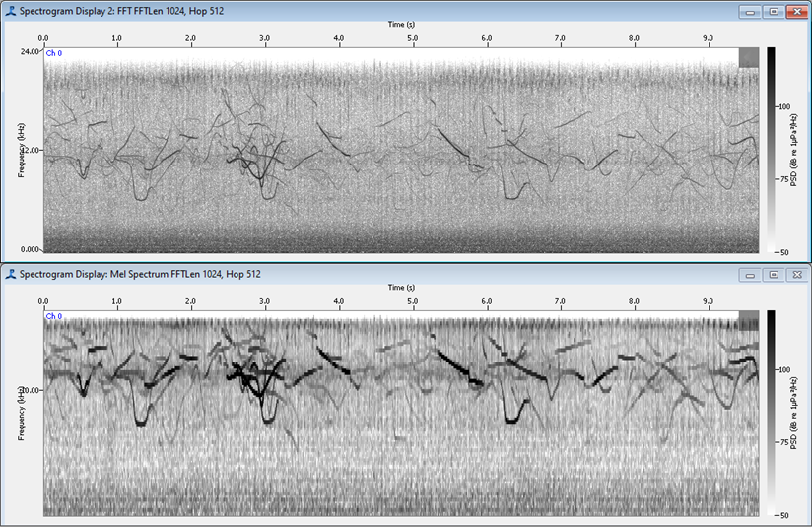Viewport: 812px width, 527px height.
Task: Click the Ch 0 label in FFT spectrogram
Action: click(53, 53)
